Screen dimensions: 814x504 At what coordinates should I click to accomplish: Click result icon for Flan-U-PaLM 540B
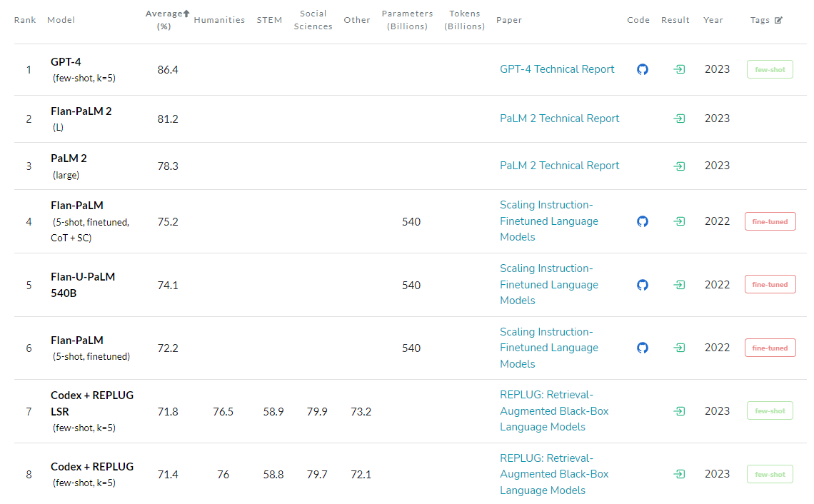click(679, 285)
